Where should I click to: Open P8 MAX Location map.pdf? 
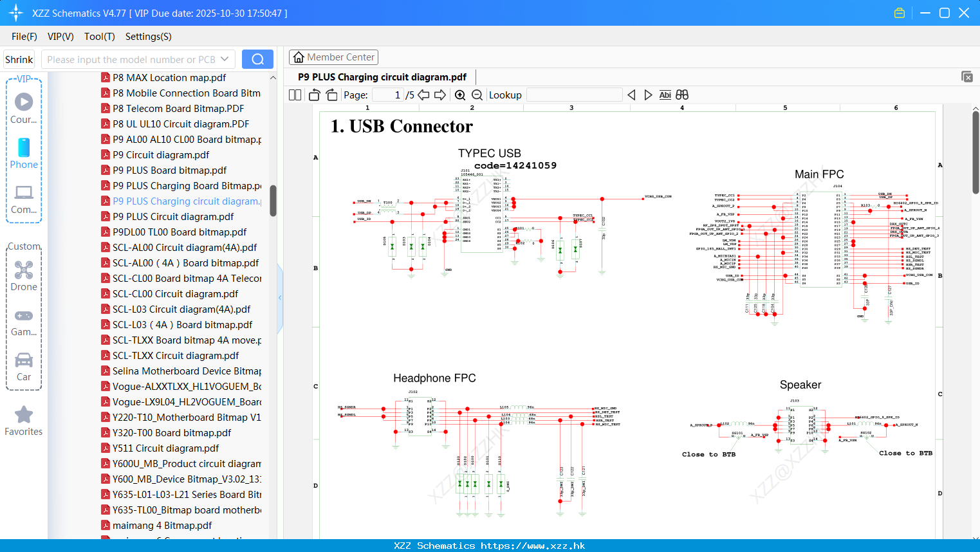click(169, 78)
